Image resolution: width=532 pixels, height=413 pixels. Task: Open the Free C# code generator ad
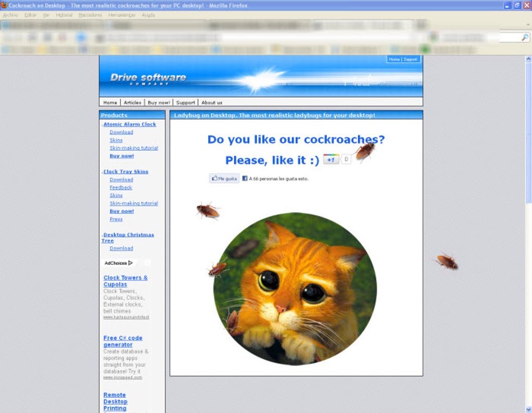123,341
